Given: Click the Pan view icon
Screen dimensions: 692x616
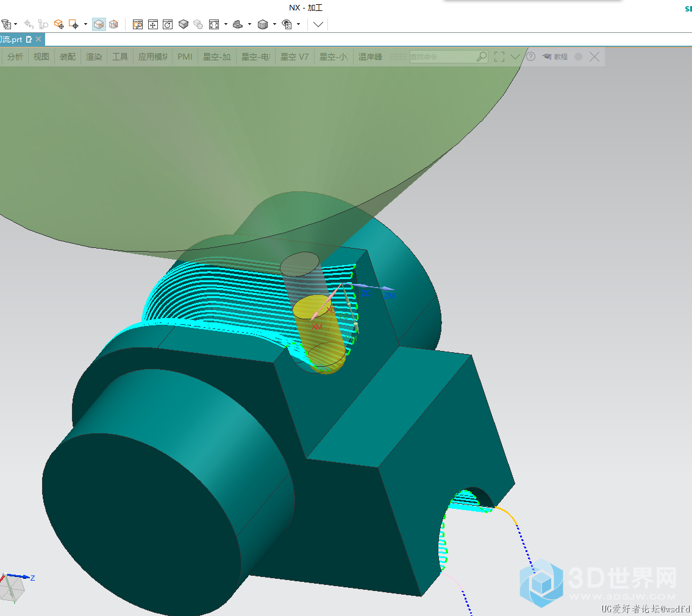Looking at the screenshot, I should (x=152, y=24).
